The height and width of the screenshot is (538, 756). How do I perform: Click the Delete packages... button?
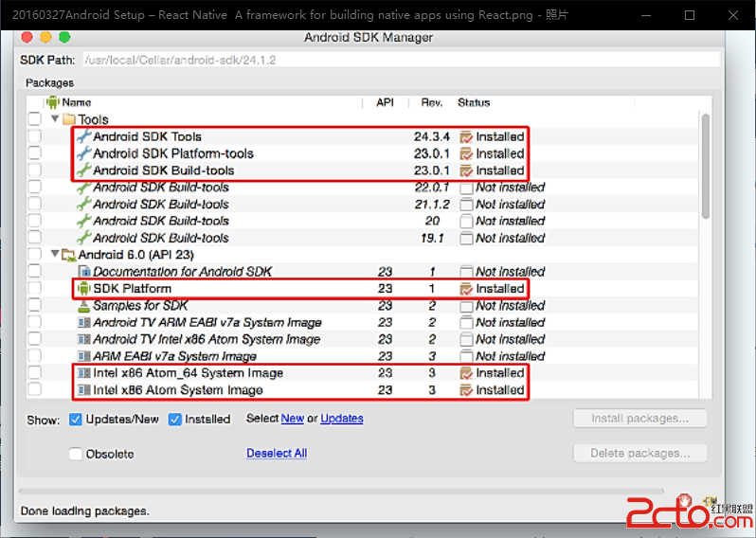tap(639, 453)
